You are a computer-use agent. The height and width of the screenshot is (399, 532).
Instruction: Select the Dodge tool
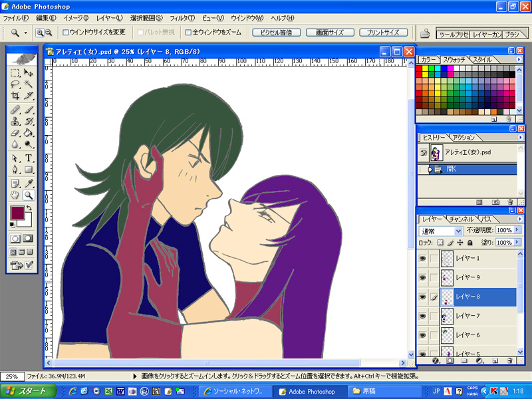point(29,144)
